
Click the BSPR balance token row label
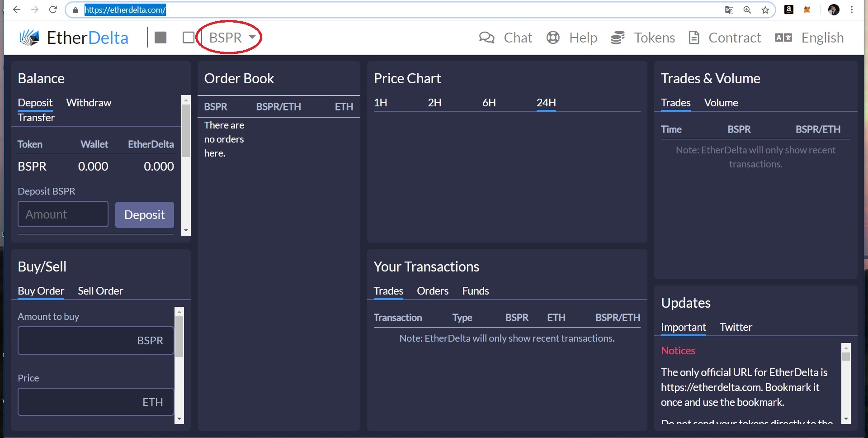tap(32, 166)
